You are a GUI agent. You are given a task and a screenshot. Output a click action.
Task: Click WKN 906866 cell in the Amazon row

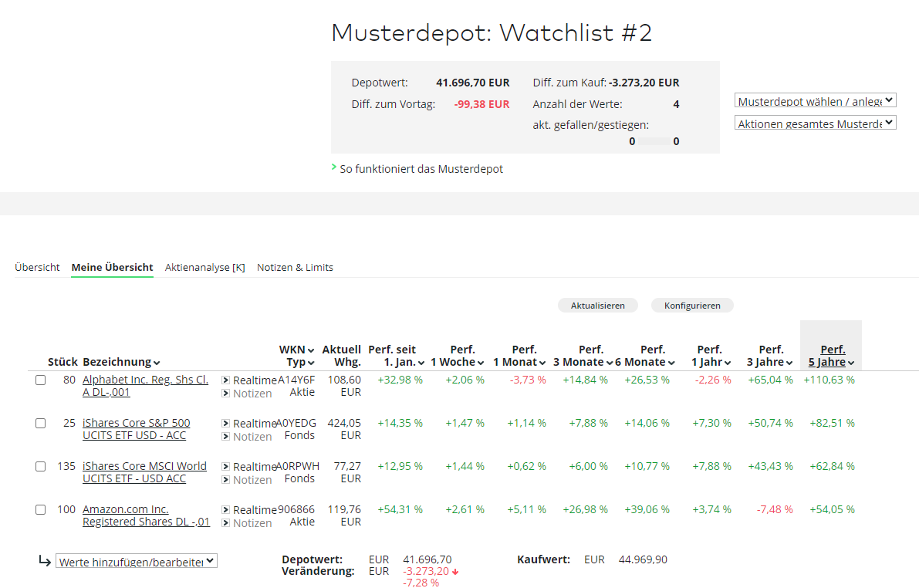point(296,509)
